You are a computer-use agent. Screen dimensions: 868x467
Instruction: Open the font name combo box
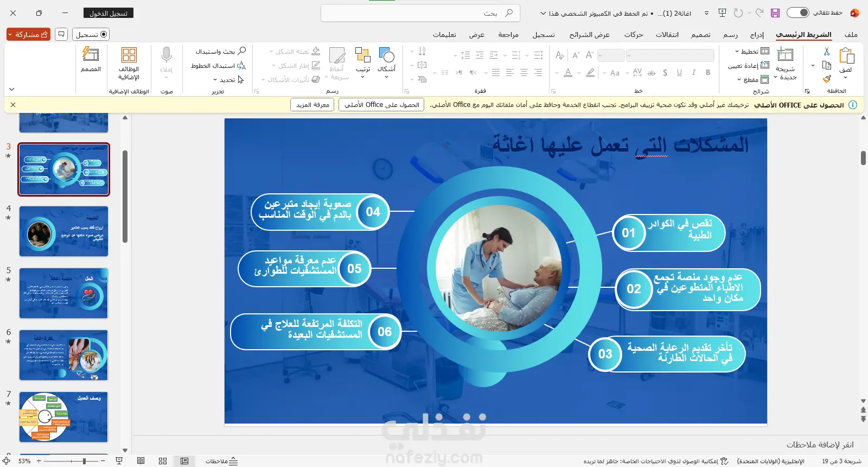click(x=670, y=55)
